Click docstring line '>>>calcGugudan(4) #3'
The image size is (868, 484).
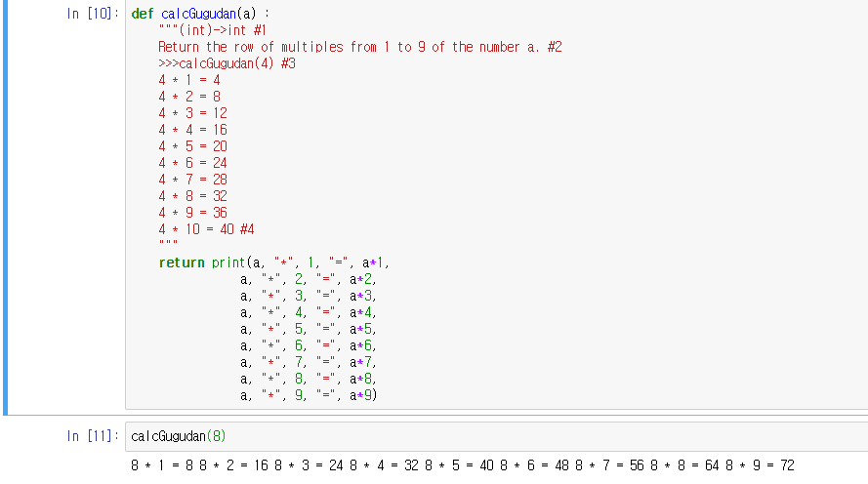pos(227,63)
